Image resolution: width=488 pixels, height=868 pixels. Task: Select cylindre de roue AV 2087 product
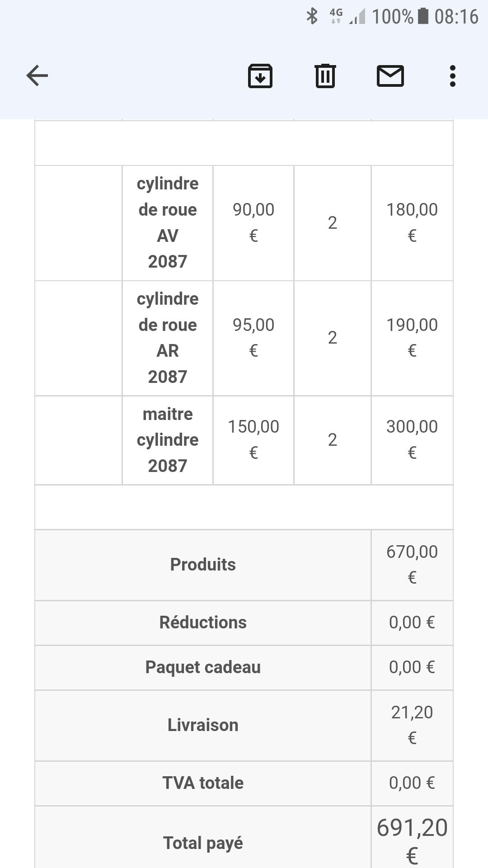168,222
